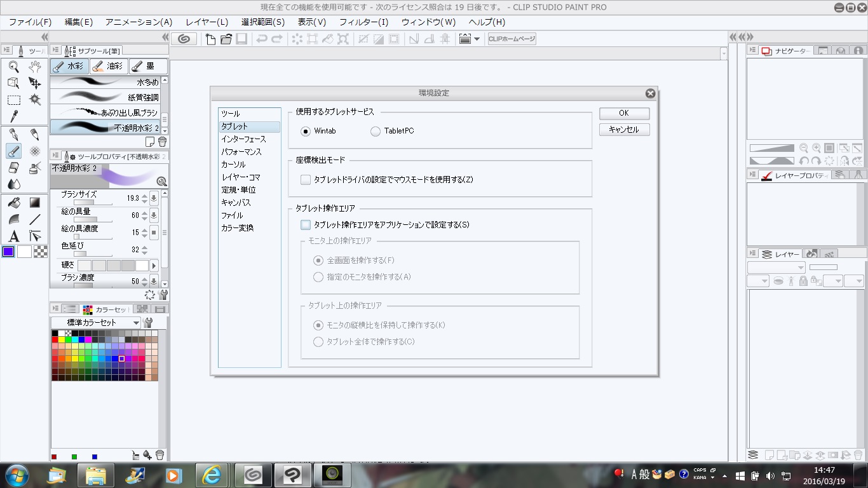This screenshot has height=488, width=868.
Task: Pick the Eyedropper tool
Action: tap(13, 116)
